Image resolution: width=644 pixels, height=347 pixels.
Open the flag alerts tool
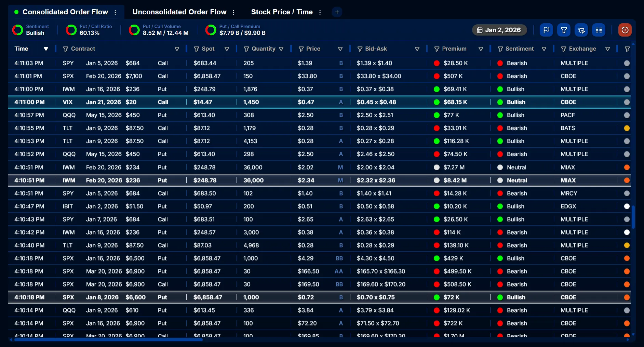(x=546, y=30)
